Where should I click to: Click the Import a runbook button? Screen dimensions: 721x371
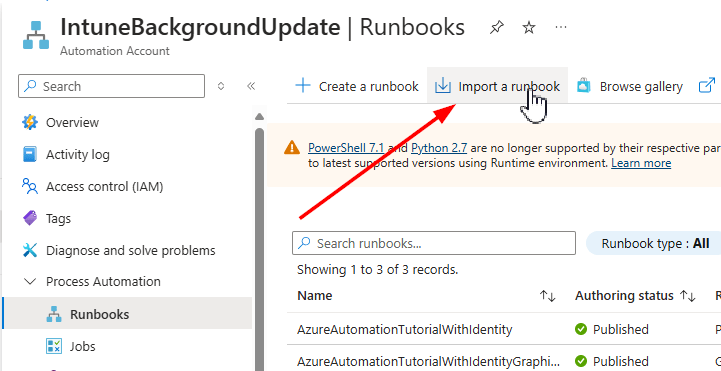pos(497,86)
